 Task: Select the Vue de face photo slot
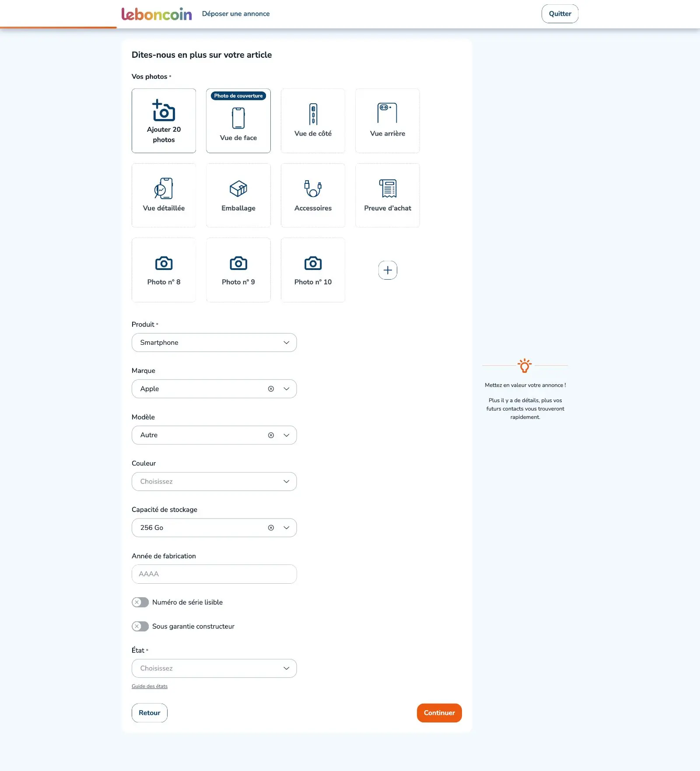(x=238, y=121)
